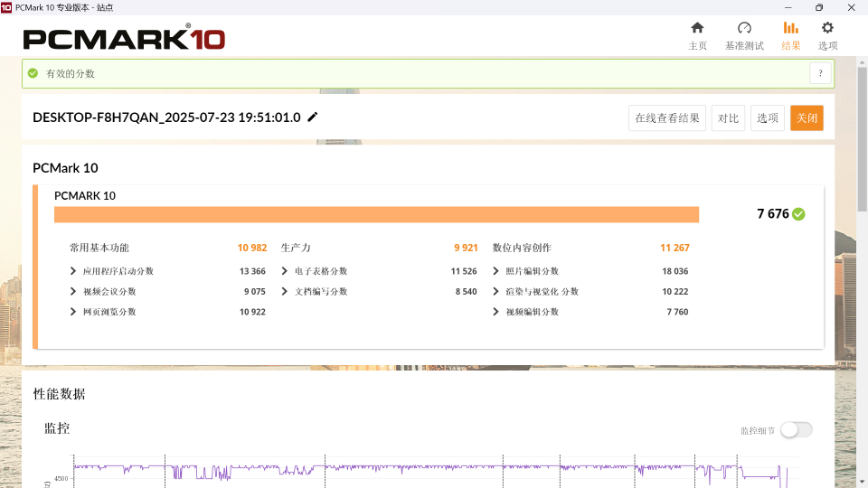Viewport: 868px width, 488px height.
Task: Click the PCMark 10 section heading
Action: [65, 168]
